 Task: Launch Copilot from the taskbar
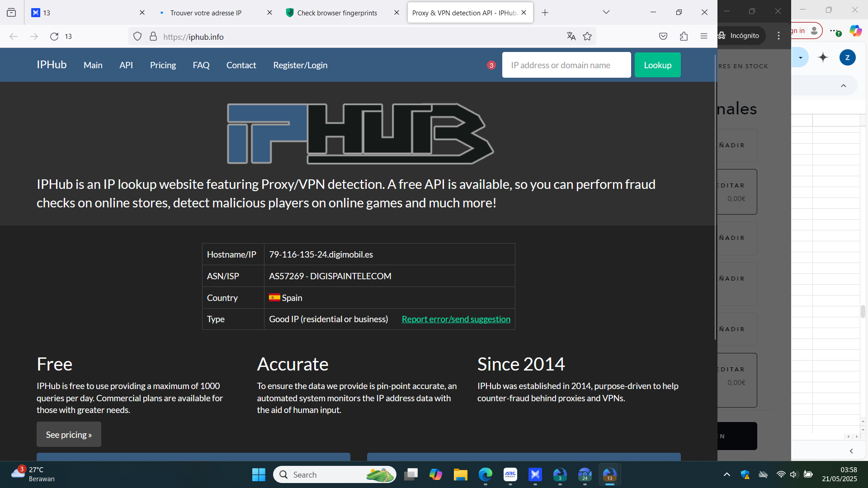[436, 475]
